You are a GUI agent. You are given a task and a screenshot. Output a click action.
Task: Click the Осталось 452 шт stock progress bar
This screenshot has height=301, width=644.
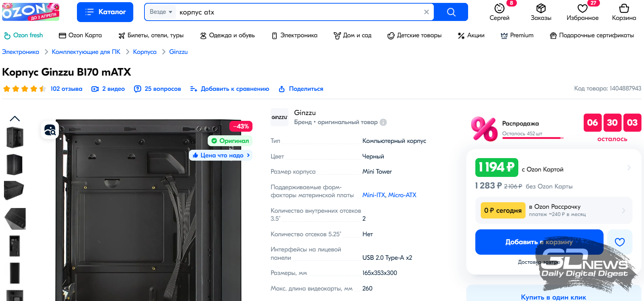[x=533, y=138]
